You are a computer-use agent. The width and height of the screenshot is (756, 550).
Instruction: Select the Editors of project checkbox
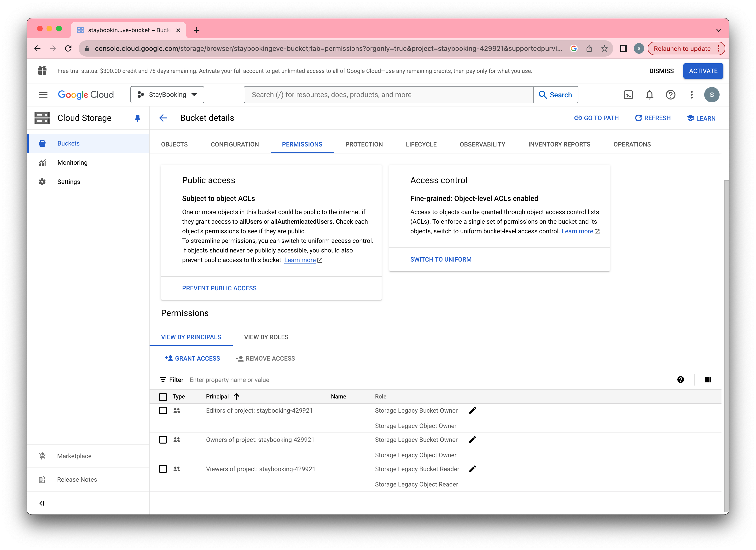coord(163,411)
